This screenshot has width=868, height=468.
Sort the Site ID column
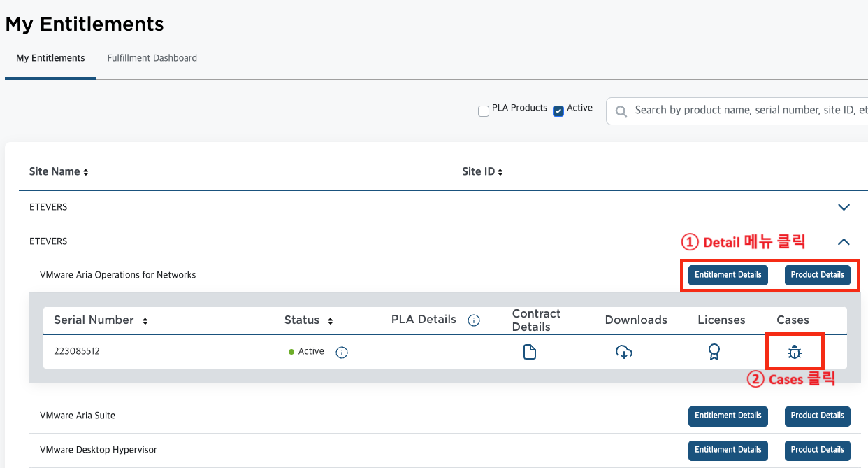[500, 172]
